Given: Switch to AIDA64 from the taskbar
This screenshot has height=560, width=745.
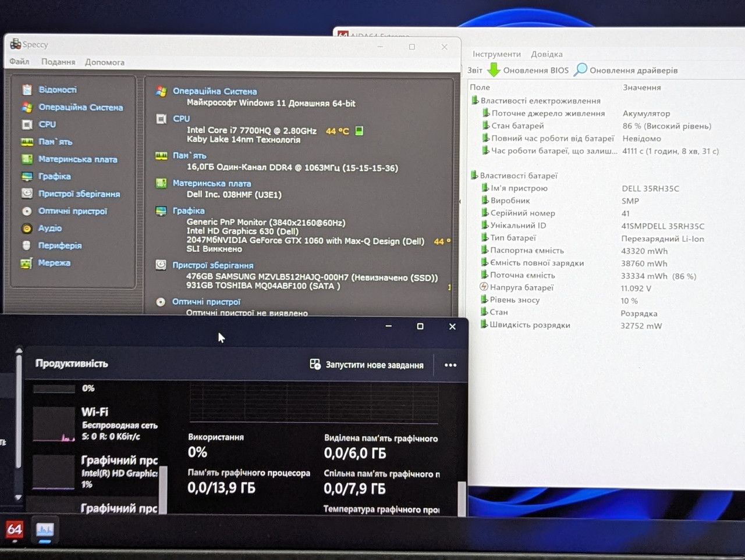Looking at the screenshot, I should (x=15, y=529).
